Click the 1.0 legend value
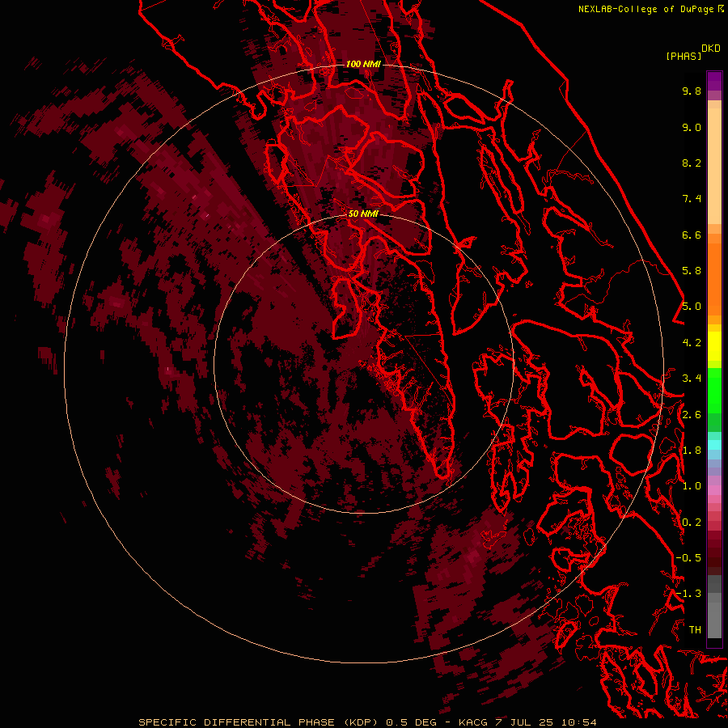 point(692,486)
